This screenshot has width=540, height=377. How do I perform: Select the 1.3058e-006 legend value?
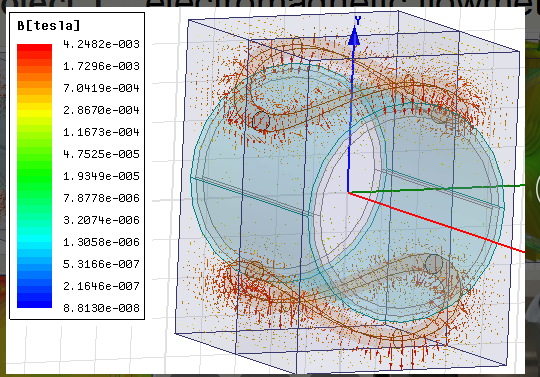click(101, 242)
